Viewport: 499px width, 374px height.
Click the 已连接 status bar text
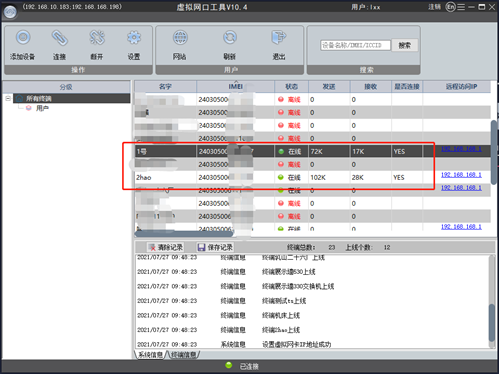[x=249, y=366]
